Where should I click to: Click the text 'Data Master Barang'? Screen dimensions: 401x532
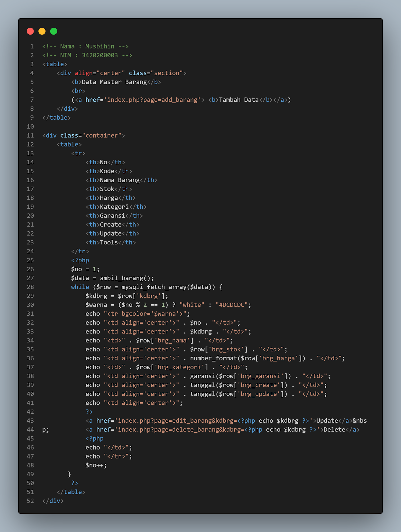pos(114,82)
